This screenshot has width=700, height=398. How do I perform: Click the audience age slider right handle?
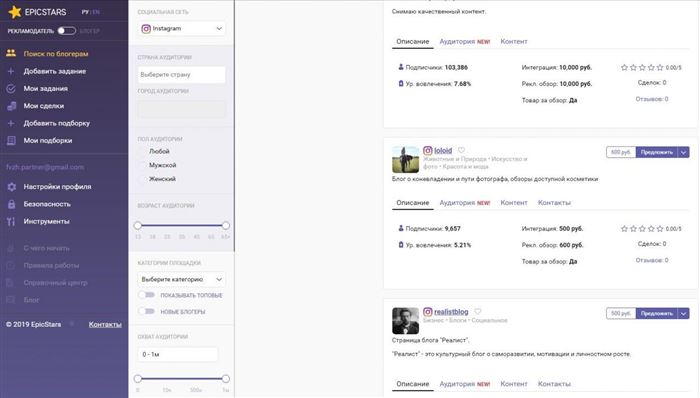[226, 225]
